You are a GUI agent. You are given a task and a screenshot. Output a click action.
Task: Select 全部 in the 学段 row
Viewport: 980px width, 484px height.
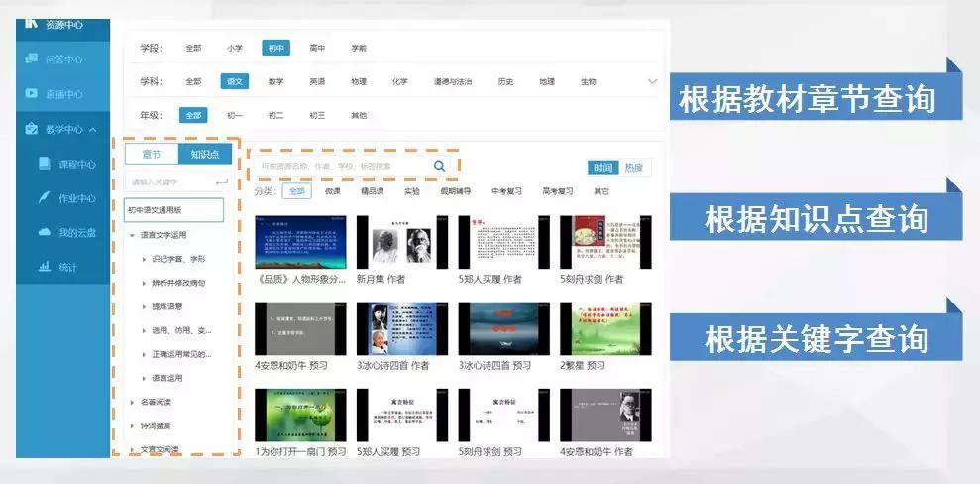pyautogui.click(x=194, y=48)
